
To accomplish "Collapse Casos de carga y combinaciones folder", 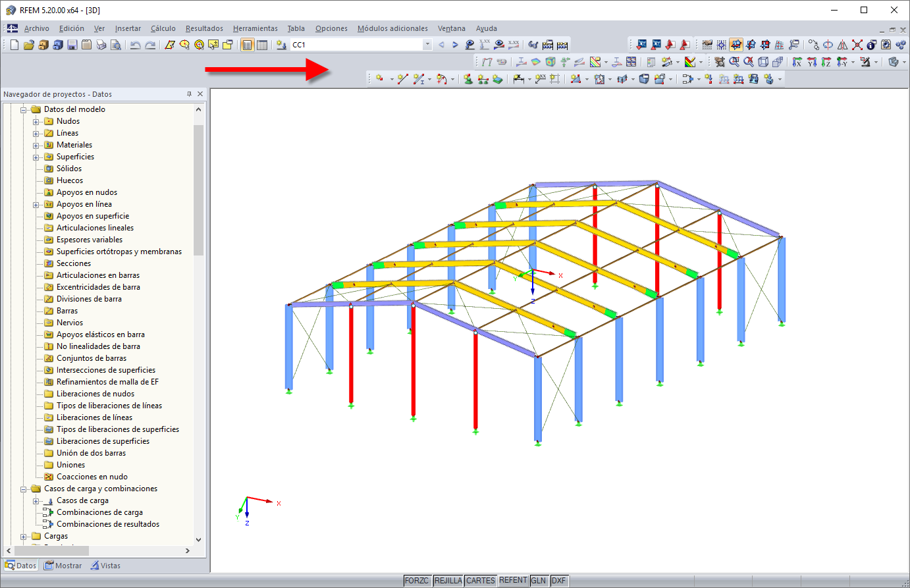I will tap(24, 489).
